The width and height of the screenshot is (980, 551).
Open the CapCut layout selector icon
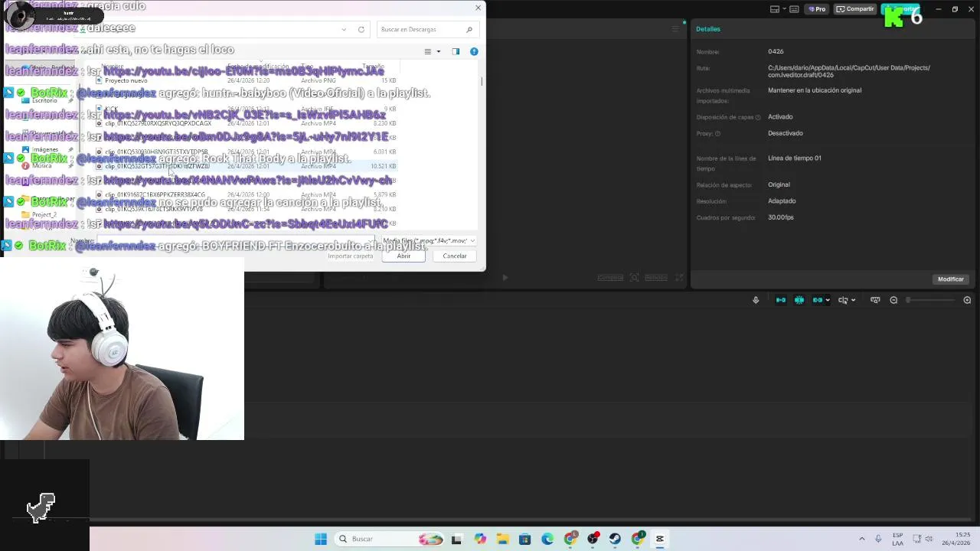[775, 9]
